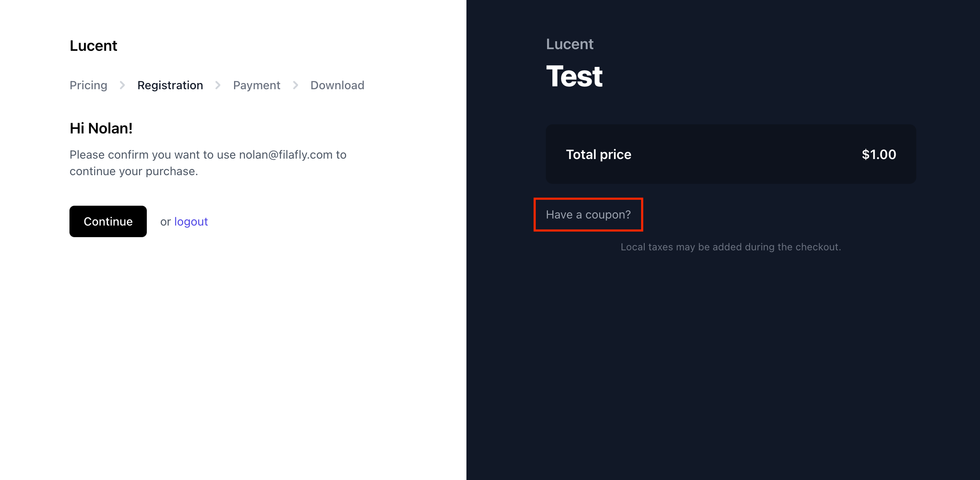Viewport: 980px width, 480px height.
Task: Click the Continue button
Action: pyautogui.click(x=108, y=221)
